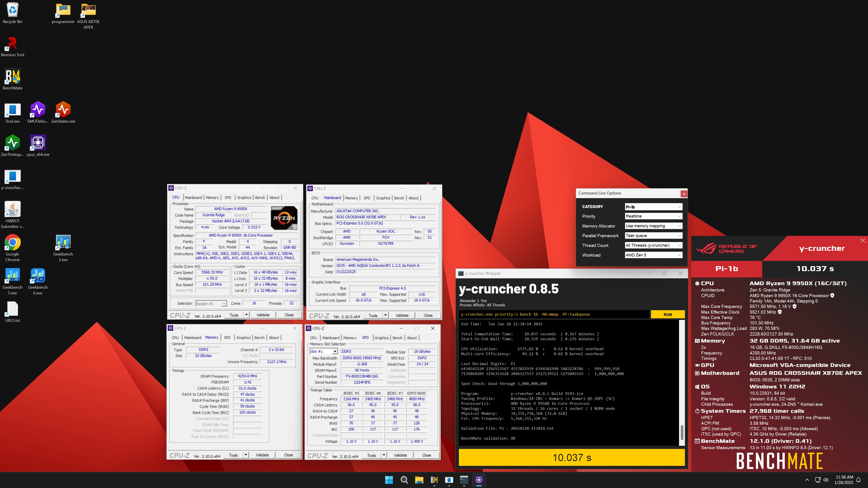Click Close button in CPU-Z Mainboard window
The width and height of the screenshot is (868, 488).
pos(428,315)
